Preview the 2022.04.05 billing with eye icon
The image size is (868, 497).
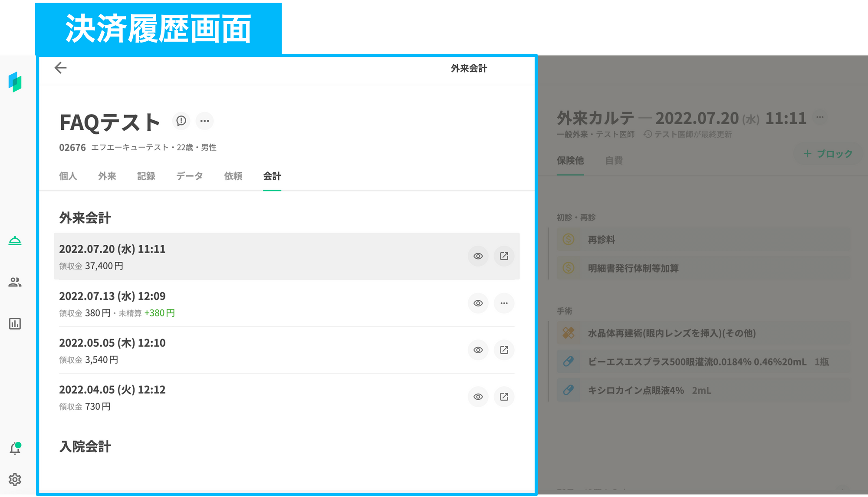pyautogui.click(x=478, y=397)
